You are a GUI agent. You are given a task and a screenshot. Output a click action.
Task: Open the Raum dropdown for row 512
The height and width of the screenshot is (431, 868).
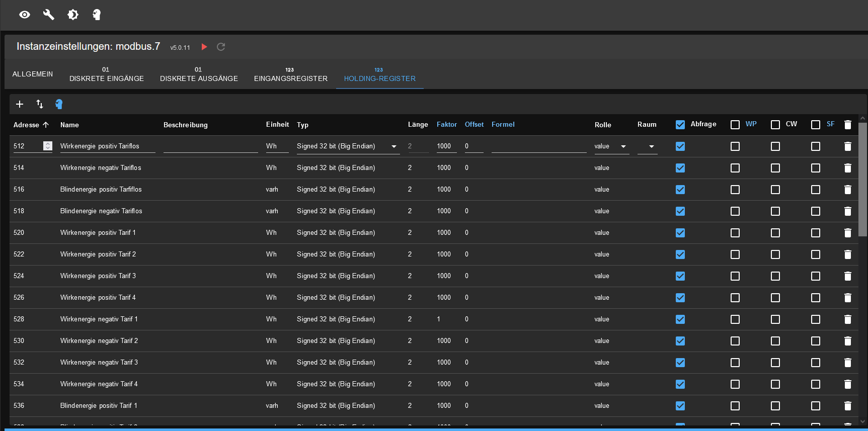pos(648,146)
